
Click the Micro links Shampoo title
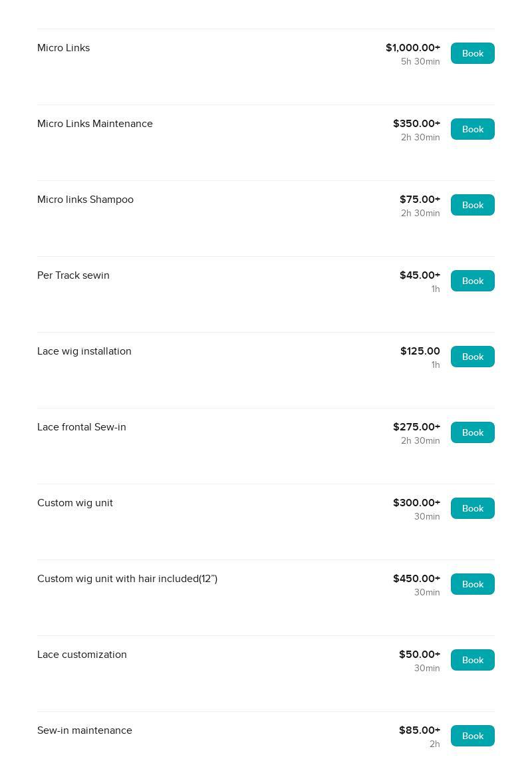[85, 200]
